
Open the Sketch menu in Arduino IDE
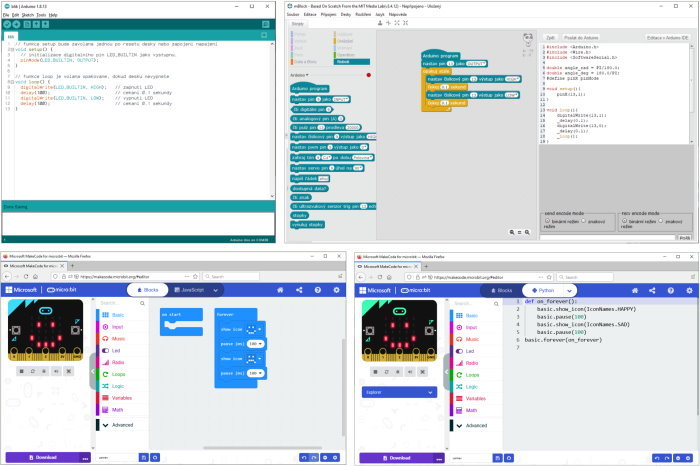pyautogui.click(x=28, y=15)
